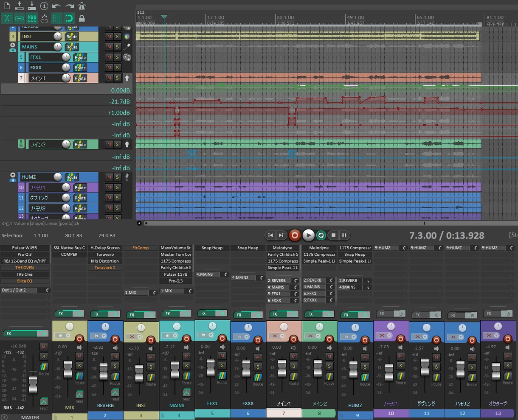Toggle item grouping chain-link button
Viewport: 518px width, 420px height.
click(x=20, y=18)
